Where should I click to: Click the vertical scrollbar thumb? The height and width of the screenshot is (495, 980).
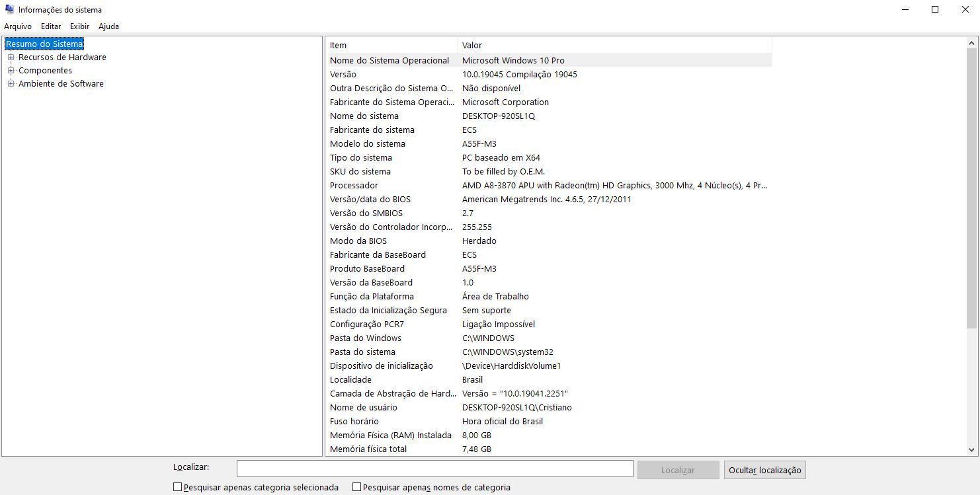point(971,189)
